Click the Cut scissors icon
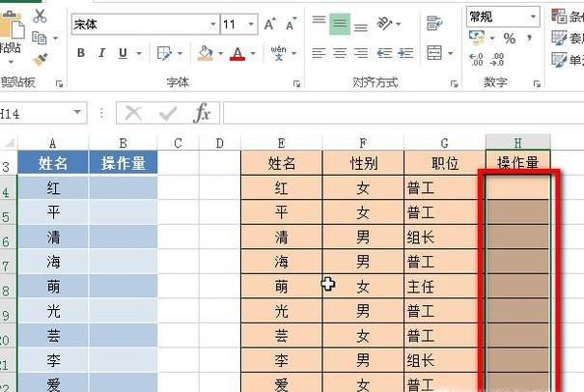The height and width of the screenshot is (392, 584). (x=40, y=16)
